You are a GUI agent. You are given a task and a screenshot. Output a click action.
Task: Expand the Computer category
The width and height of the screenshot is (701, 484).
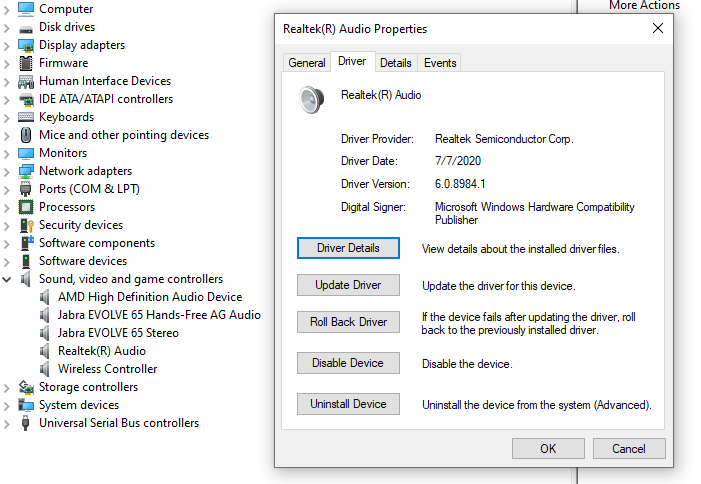pos(6,10)
